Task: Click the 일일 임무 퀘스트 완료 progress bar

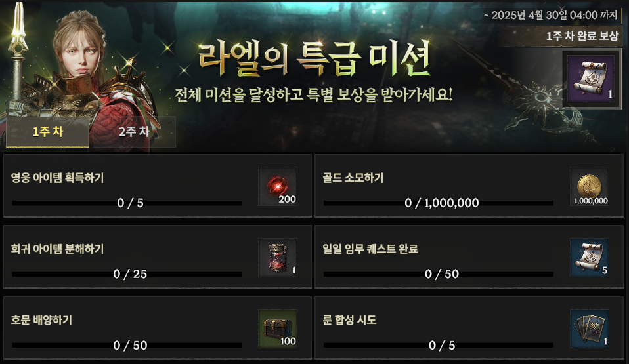Action: click(439, 274)
